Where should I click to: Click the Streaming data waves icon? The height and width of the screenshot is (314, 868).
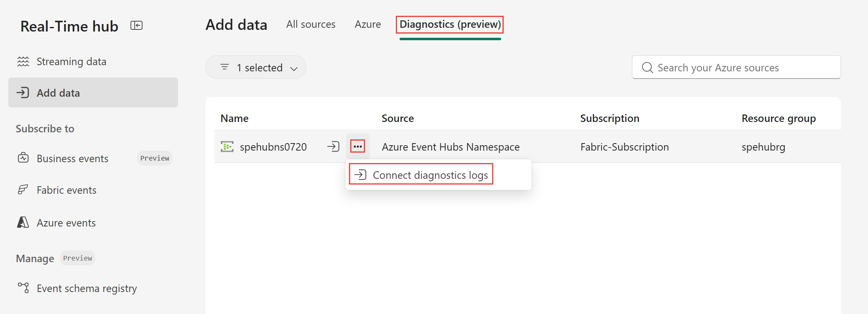click(23, 61)
